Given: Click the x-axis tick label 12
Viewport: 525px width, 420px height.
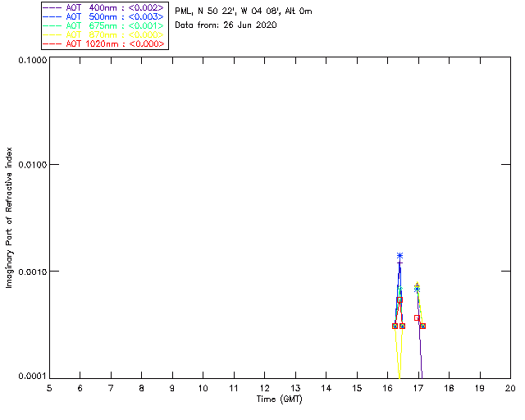Looking at the screenshot, I should click(264, 388).
